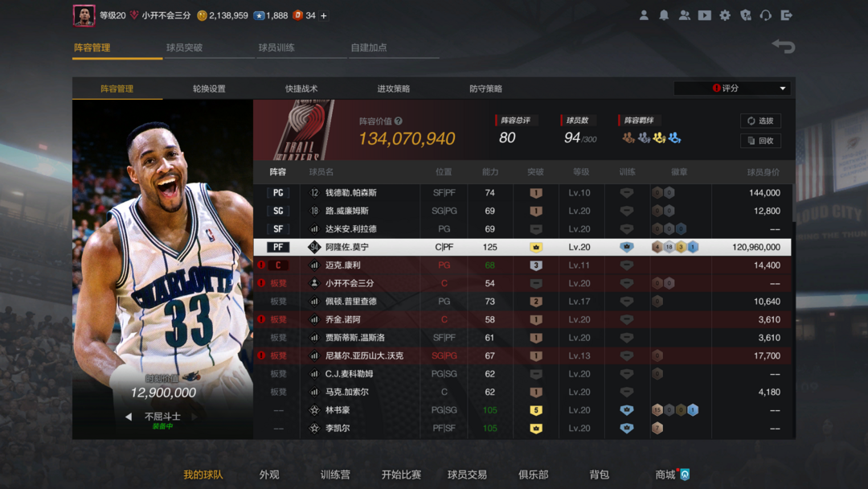The height and width of the screenshot is (489, 868).
Task: Show the next card with the right arrow
Action: click(194, 417)
